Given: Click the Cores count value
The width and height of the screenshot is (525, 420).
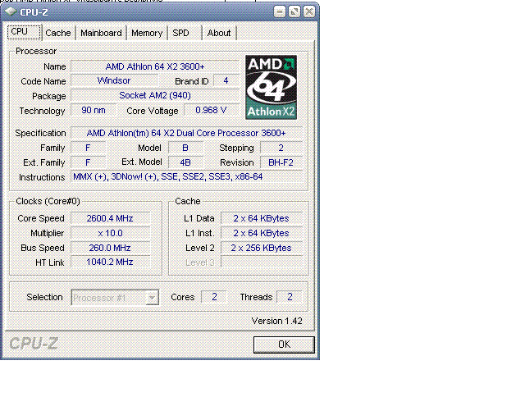Looking at the screenshot, I should 214,297.
